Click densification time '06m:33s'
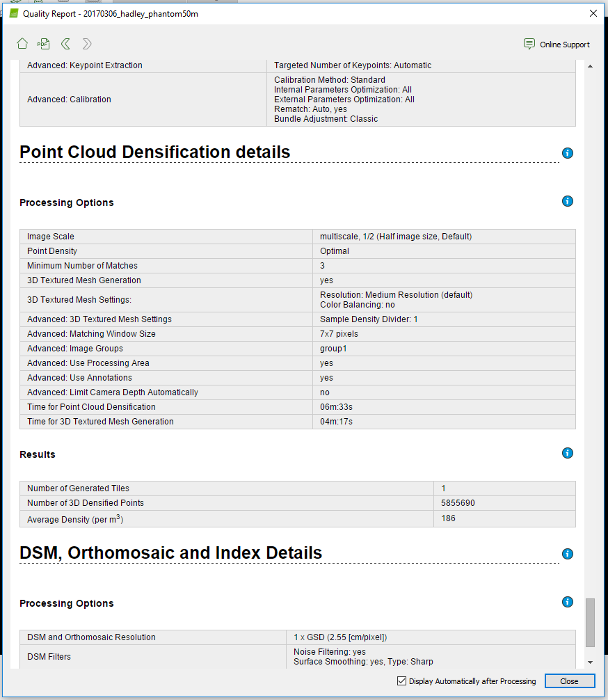The height and width of the screenshot is (700, 608). [336, 406]
